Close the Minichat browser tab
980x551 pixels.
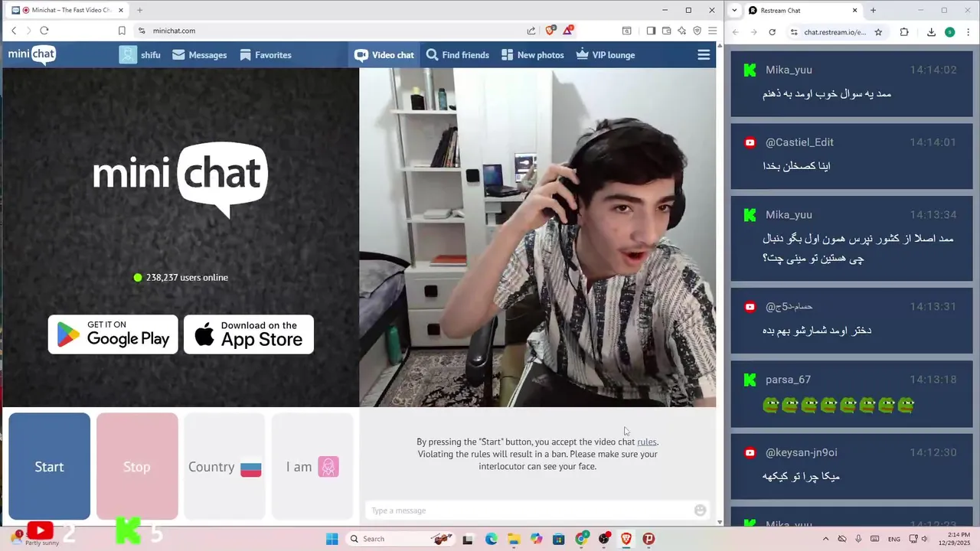pos(121,10)
